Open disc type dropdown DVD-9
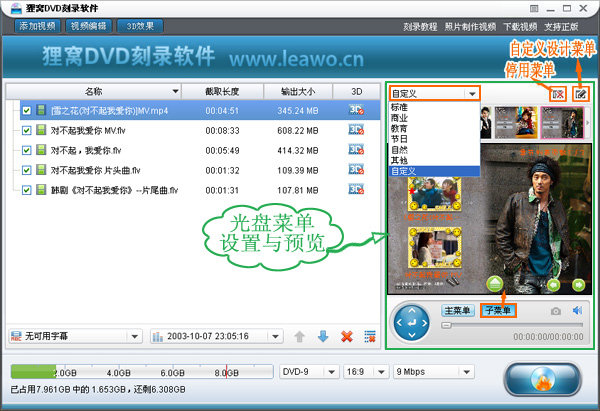Viewport: 600px width, 411px height. click(308, 372)
